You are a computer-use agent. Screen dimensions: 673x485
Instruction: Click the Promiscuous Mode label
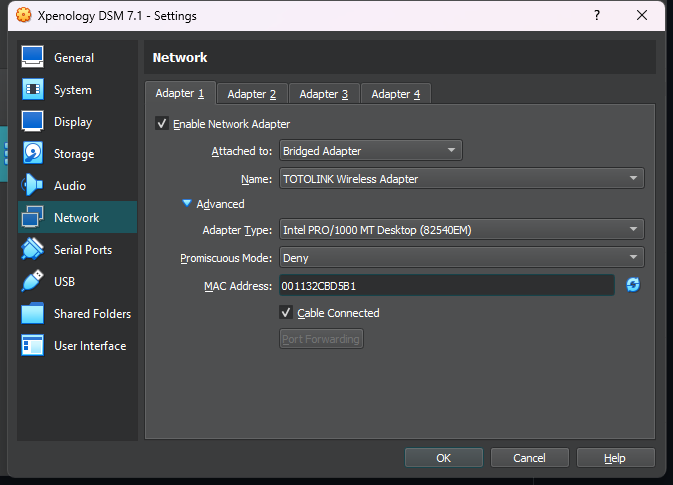226,258
